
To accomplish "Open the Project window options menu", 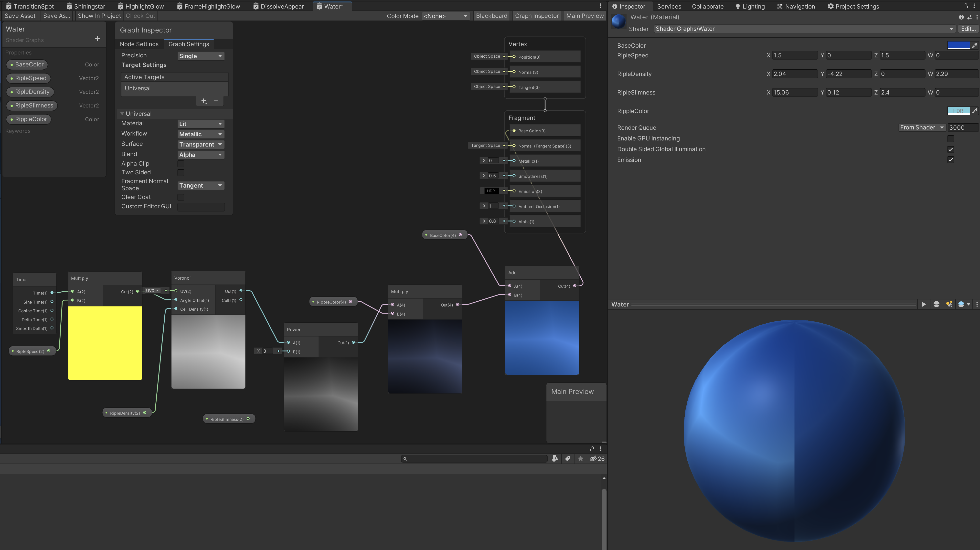I will click(601, 449).
